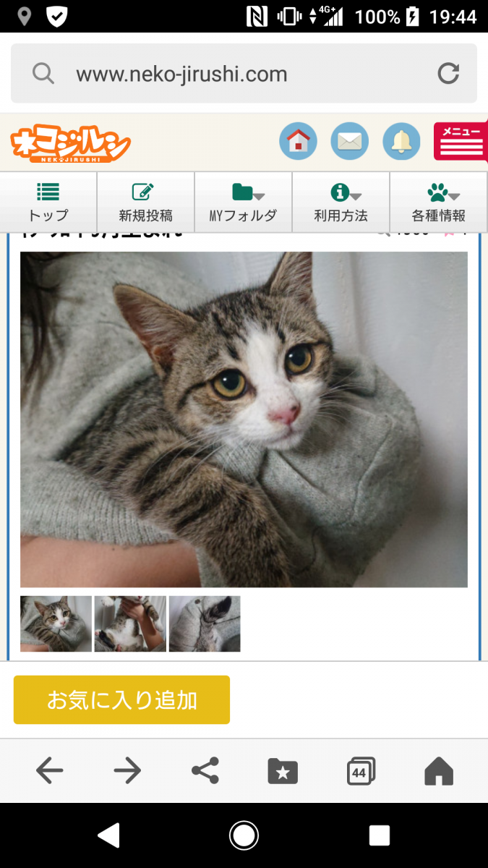Screen dimensions: 488x868
Task: Open the red メニュー menu button
Action: [x=461, y=141]
